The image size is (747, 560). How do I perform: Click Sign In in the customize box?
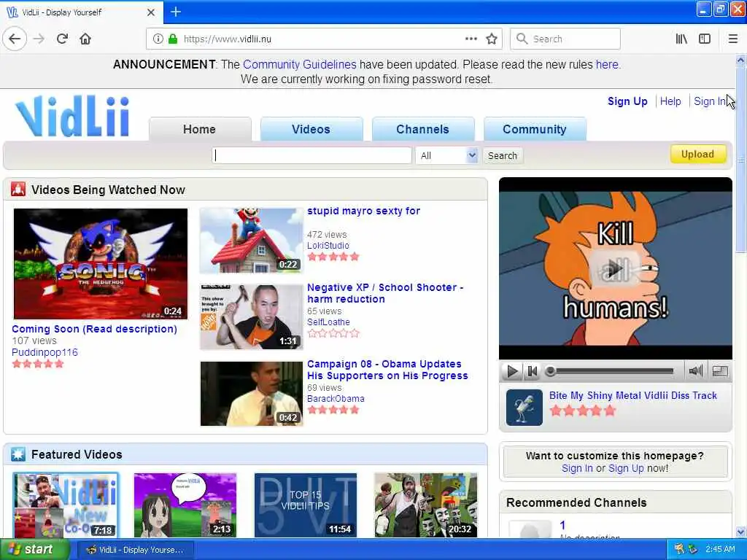[x=577, y=469]
